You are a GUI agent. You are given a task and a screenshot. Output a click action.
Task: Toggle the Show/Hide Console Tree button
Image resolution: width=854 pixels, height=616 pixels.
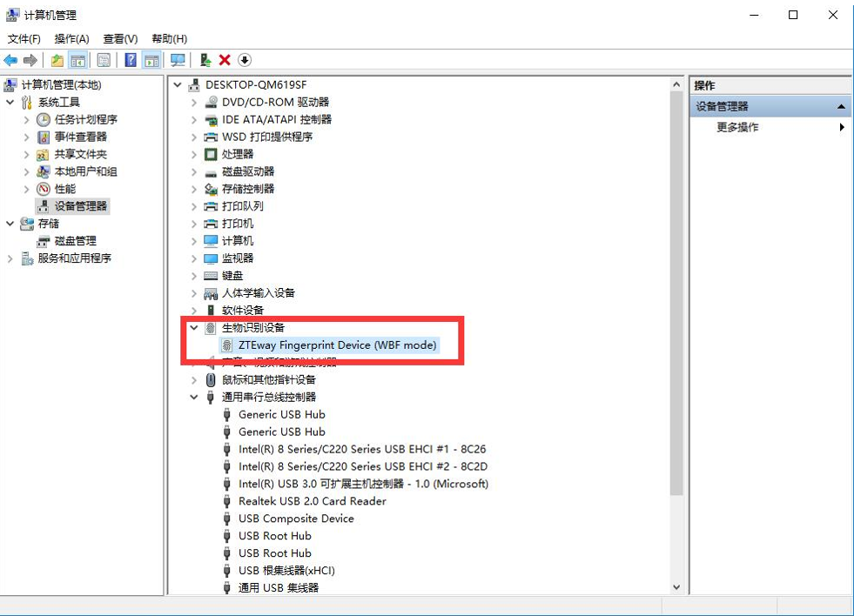[78, 60]
